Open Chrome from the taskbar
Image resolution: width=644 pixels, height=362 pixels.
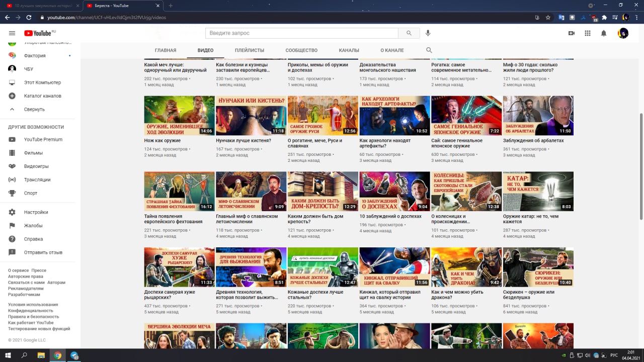[x=58, y=355]
